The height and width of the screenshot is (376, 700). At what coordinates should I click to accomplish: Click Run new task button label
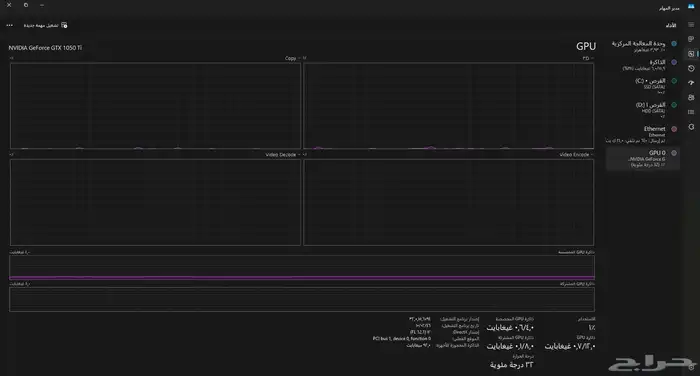pos(41,25)
